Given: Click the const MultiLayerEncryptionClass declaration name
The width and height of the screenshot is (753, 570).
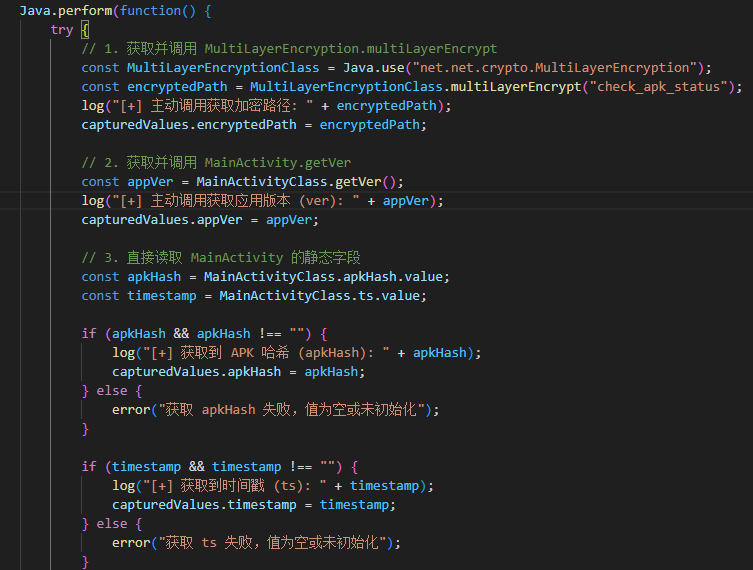Looking at the screenshot, I should pos(223,68).
